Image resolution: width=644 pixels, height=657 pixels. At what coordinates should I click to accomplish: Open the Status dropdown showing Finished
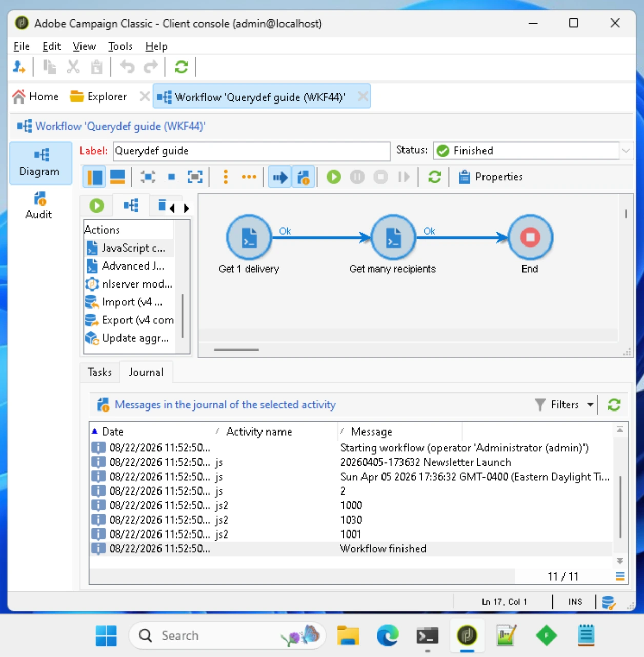click(x=626, y=151)
